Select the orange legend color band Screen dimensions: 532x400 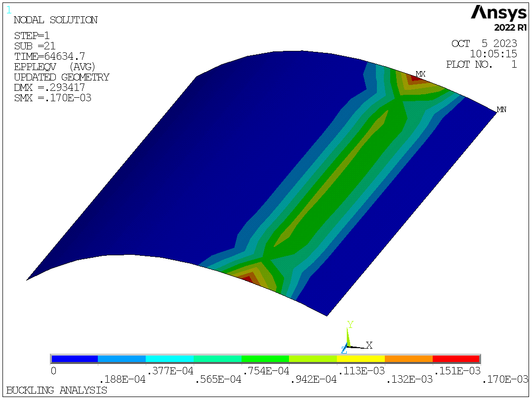pyautogui.click(x=409, y=359)
